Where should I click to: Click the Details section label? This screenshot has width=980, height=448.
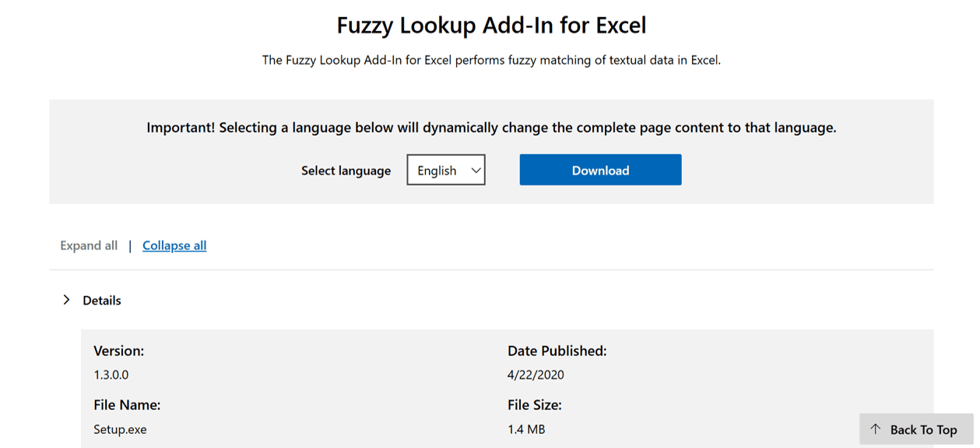[102, 300]
